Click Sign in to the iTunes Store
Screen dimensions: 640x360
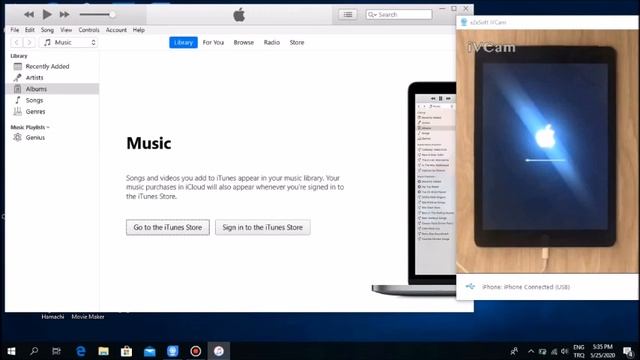click(262, 227)
